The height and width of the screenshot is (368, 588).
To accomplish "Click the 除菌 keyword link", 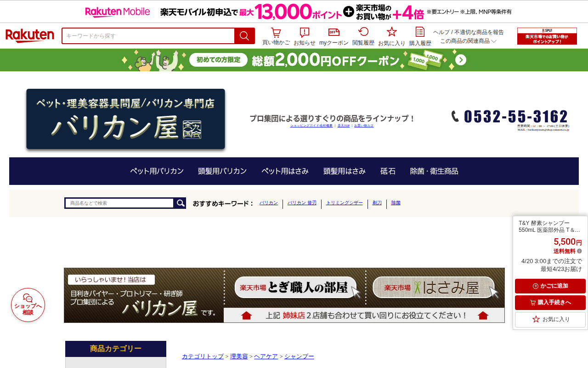I will [396, 203].
